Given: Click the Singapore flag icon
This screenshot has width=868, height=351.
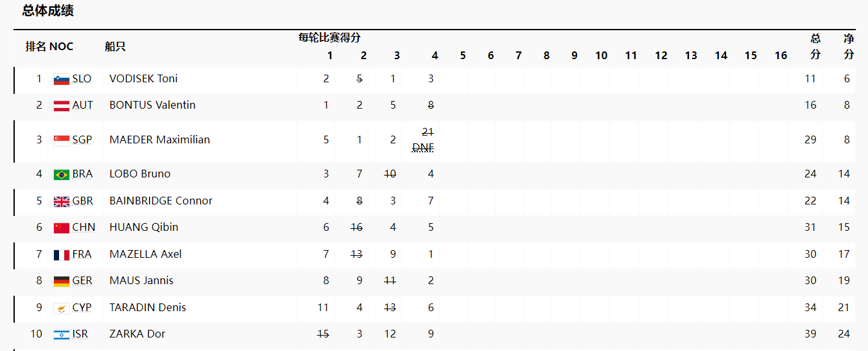Looking at the screenshot, I should [x=61, y=140].
